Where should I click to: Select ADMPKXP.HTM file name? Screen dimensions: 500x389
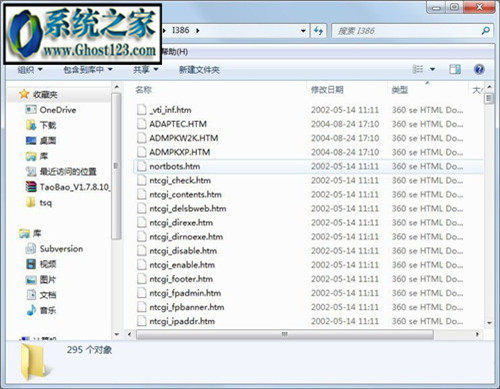click(x=180, y=152)
